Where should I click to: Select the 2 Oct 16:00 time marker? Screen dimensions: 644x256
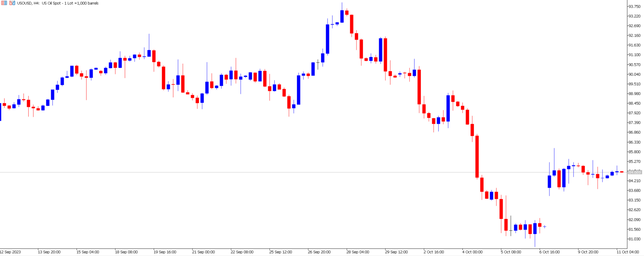pos(434,252)
